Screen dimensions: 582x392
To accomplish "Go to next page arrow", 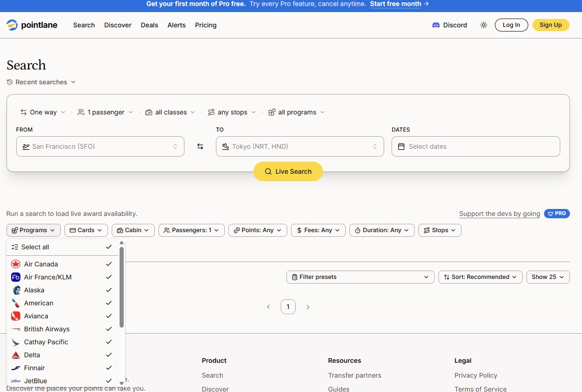I will (308, 307).
